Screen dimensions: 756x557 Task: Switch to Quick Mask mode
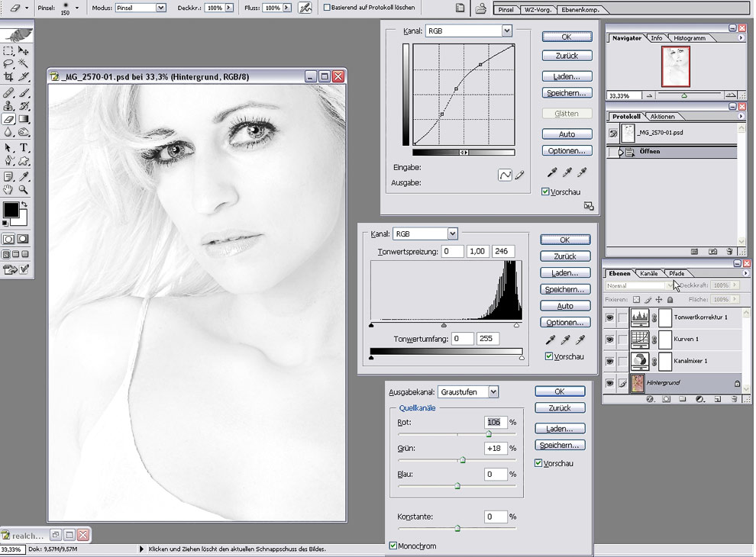click(x=23, y=239)
